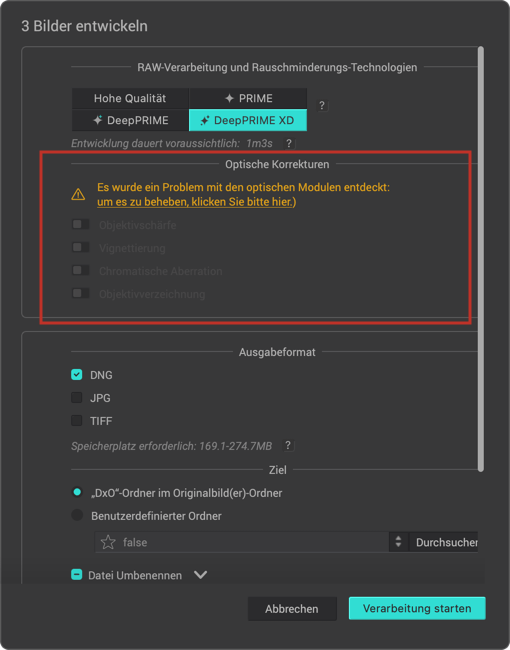Click the yellow warning triangle icon
The width and height of the screenshot is (510, 650).
coord(78,194)
